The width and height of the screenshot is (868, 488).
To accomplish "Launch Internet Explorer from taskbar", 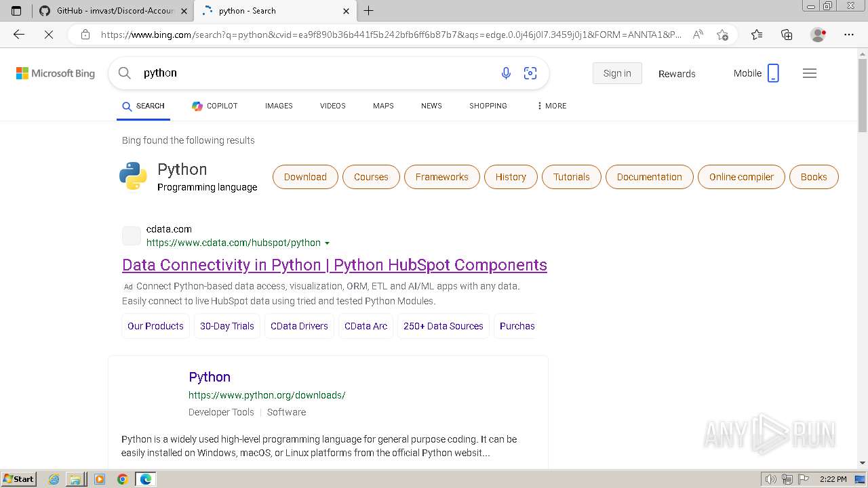I will (x=54, y=479).
